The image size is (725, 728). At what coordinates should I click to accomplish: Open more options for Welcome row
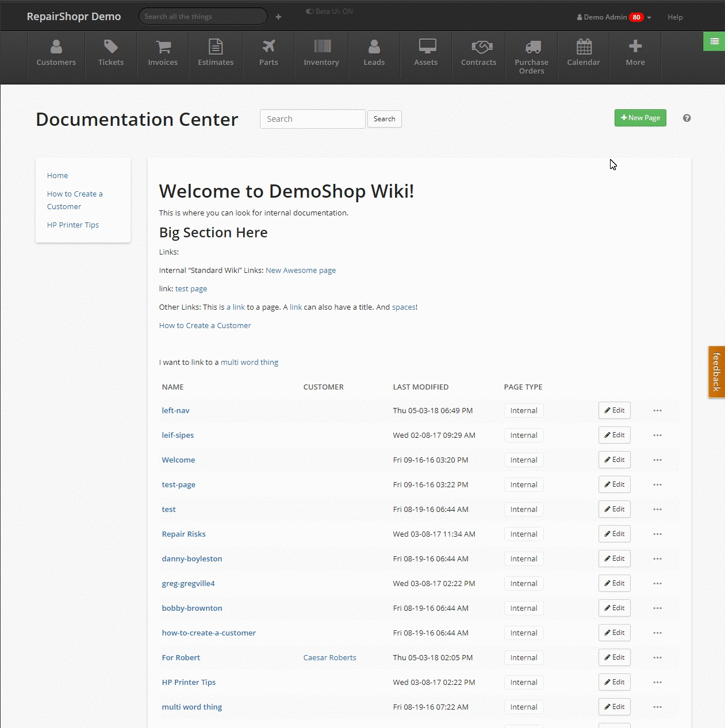657,460
